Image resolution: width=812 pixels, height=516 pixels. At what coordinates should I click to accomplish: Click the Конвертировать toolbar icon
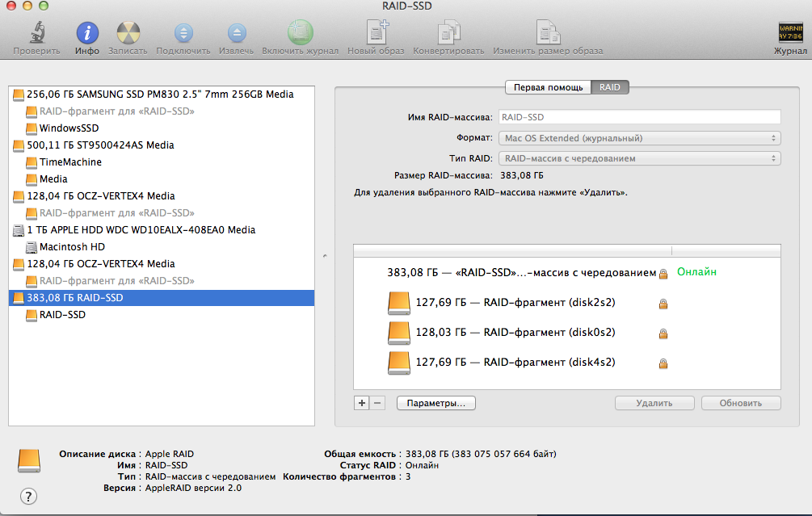448,32
